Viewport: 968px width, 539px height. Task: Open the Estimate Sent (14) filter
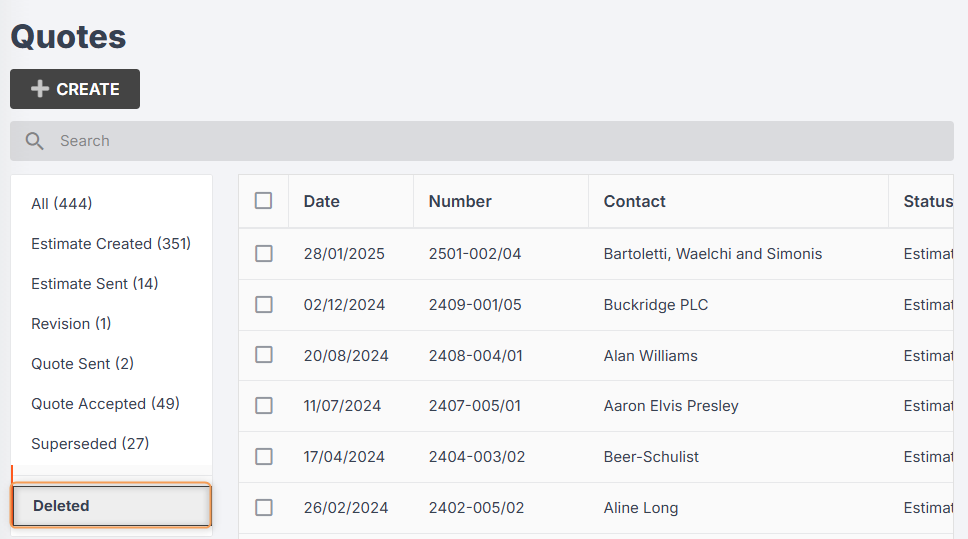coord(94,283)
